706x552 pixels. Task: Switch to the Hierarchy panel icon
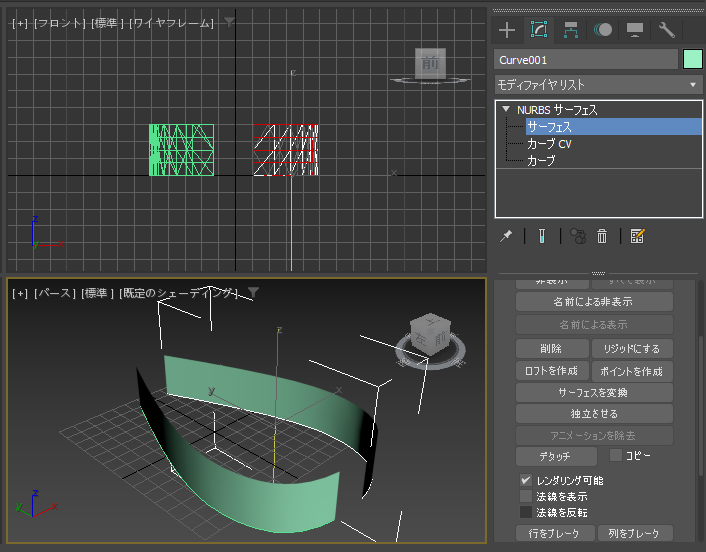pyautogui.click(x=571, y=29)
